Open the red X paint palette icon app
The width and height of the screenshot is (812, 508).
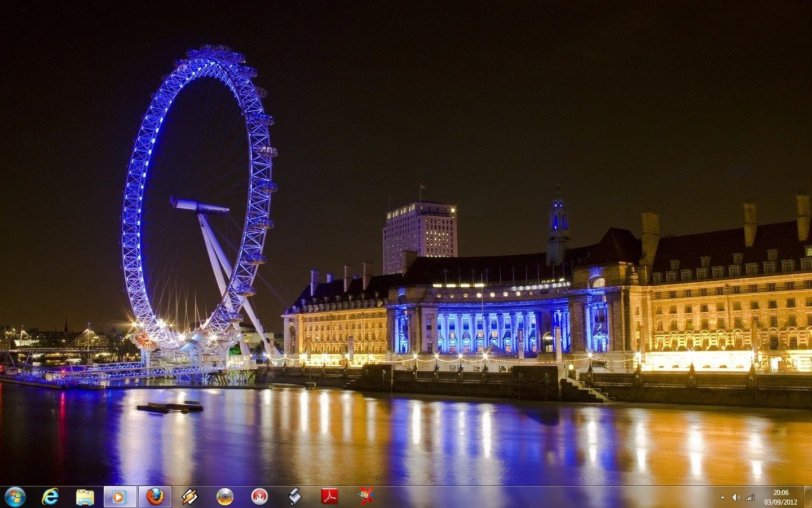tap(367, 497)
